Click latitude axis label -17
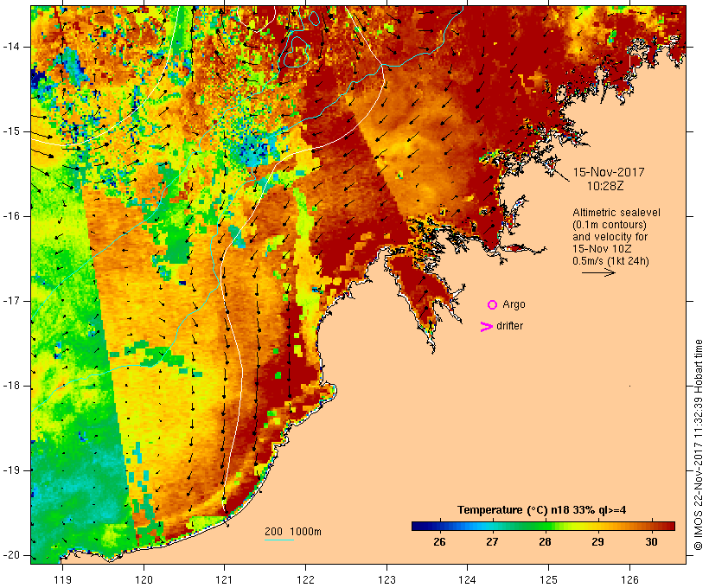The image size is (709, 588). click(11, 301)
